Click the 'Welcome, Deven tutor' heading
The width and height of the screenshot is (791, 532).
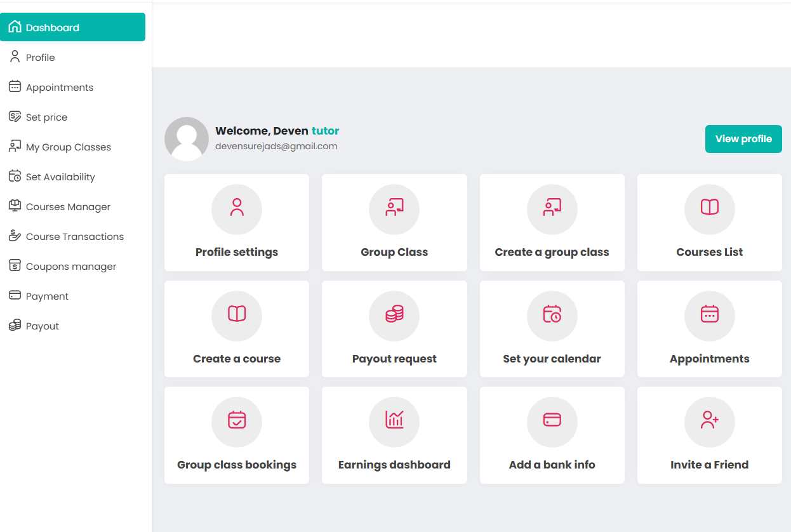point(277,131)
